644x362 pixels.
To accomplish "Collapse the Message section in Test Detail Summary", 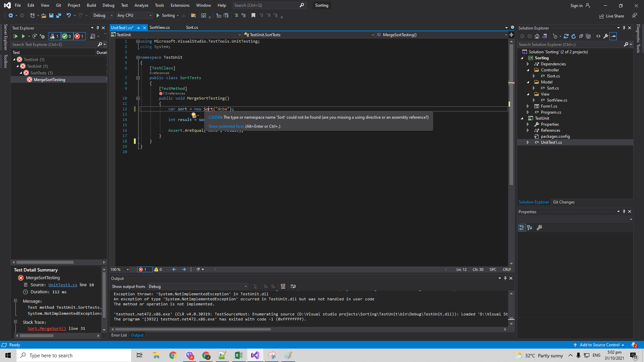I will pos(15,301).
